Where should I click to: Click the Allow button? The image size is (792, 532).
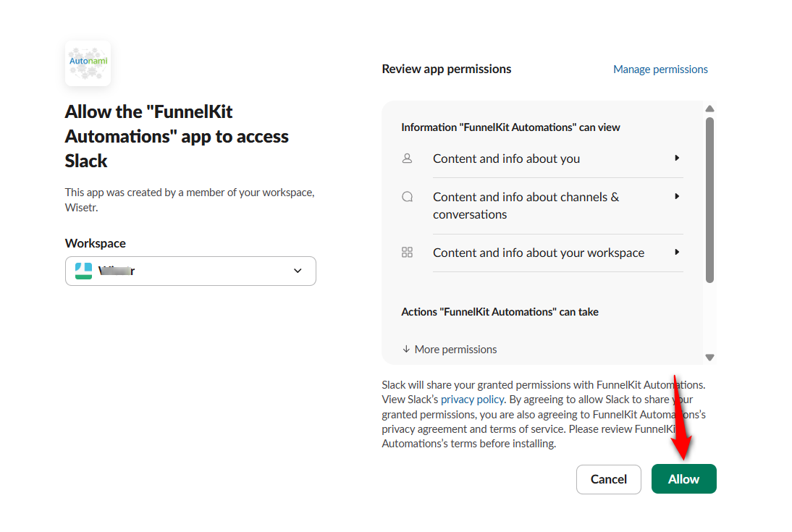tap(683, 478)
